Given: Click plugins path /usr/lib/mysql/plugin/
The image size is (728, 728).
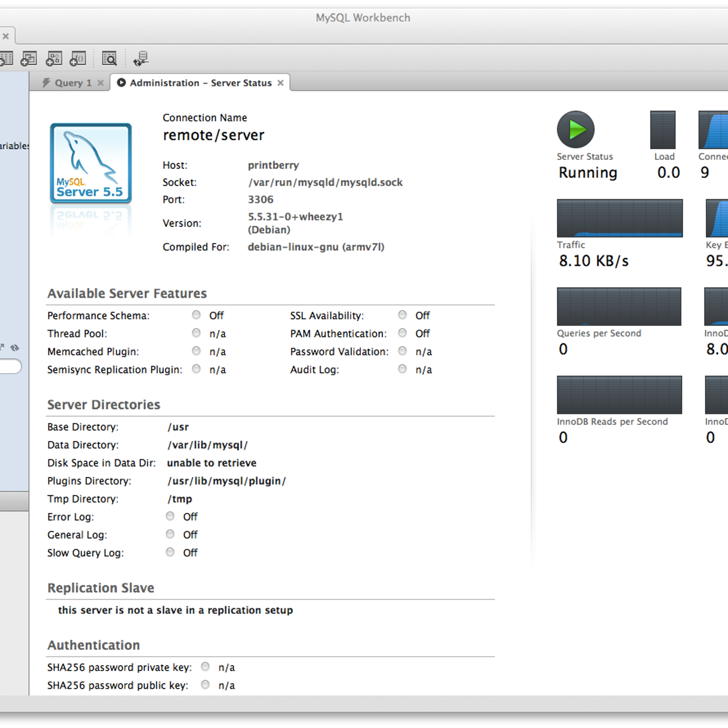Looking at the screenshot, I should tap(227, 481).
